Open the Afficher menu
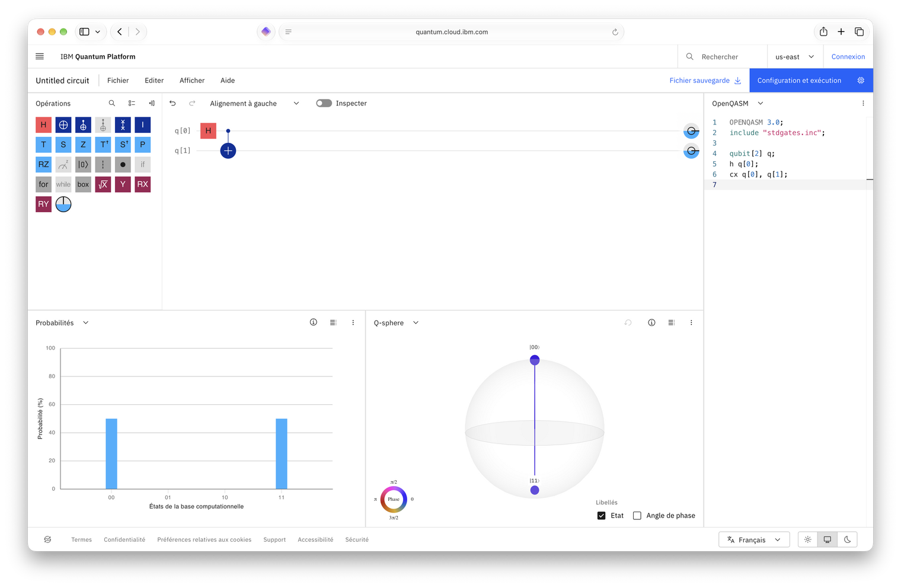Viewport: 901px width, 588px height. tap(192, 81)
